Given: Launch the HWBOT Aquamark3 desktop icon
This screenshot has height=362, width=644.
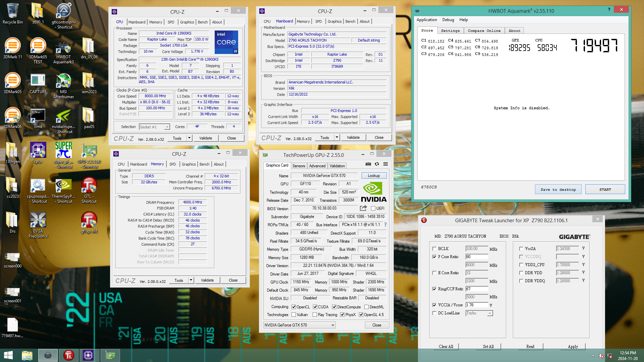Looking at the screenshot, I should [x=63, y=51].
